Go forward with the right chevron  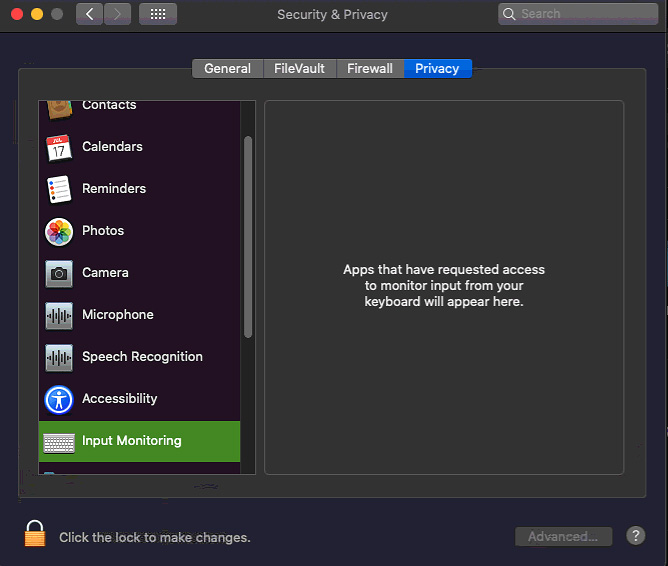pyautogui.click(x=117, y=14)
